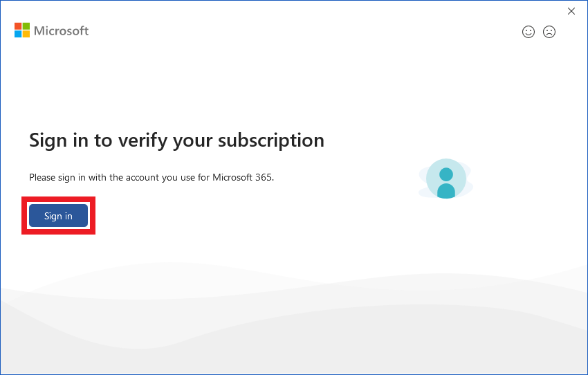Click the teal user avatar illustration
The height and width of the screenshot is (375, 588).
click(x=446, y=179)
